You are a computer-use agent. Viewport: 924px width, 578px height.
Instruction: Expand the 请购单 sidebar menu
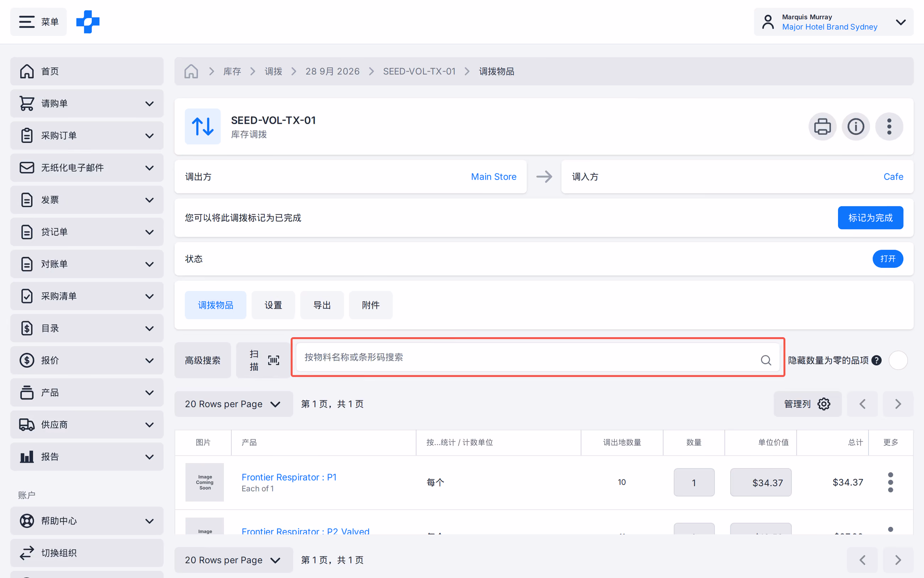(87, 104)
